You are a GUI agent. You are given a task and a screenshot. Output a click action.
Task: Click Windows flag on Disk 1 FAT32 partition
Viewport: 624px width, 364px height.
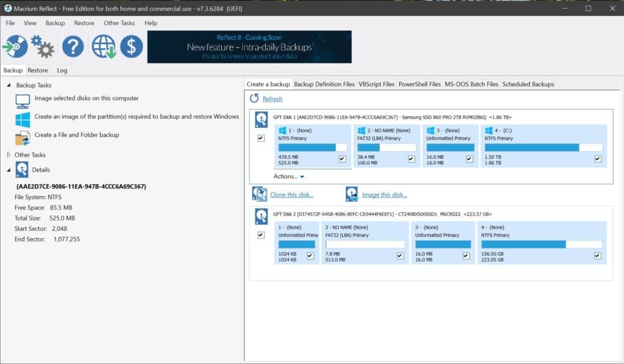click(x=361, y=130)
